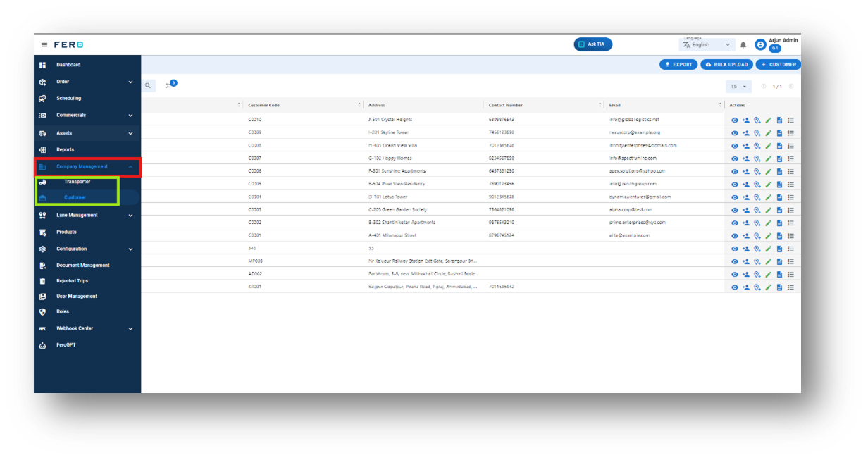Go to the next page arrow
Screen dimensions: 868x460
(791, 87)
